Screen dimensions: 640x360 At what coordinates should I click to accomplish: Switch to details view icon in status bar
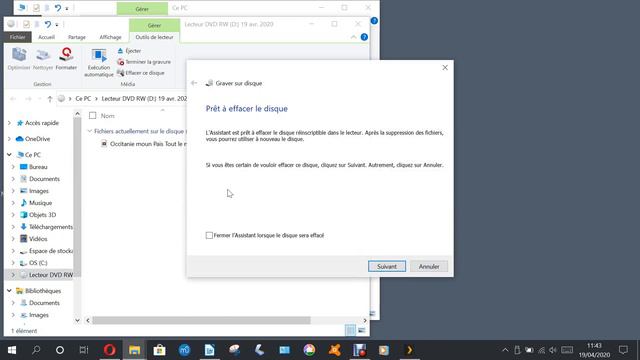click(350, 330)
